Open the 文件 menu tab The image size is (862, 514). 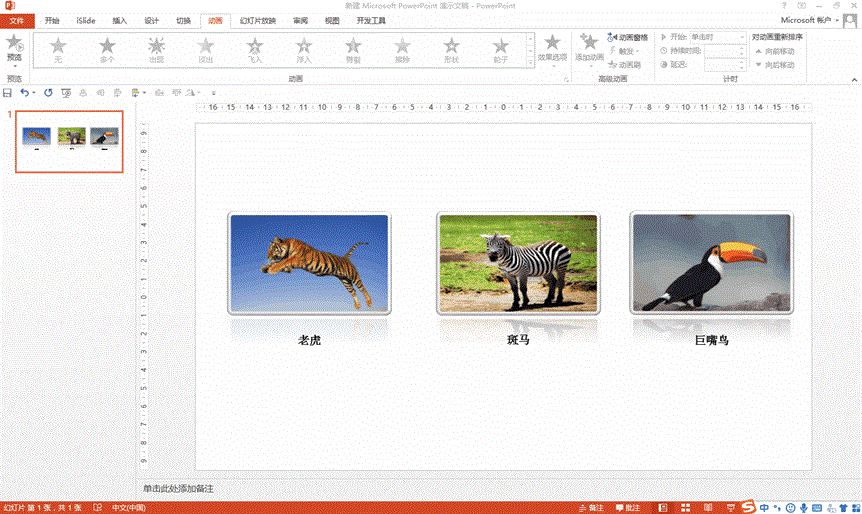pyautogui.click(x=16, y=20)
